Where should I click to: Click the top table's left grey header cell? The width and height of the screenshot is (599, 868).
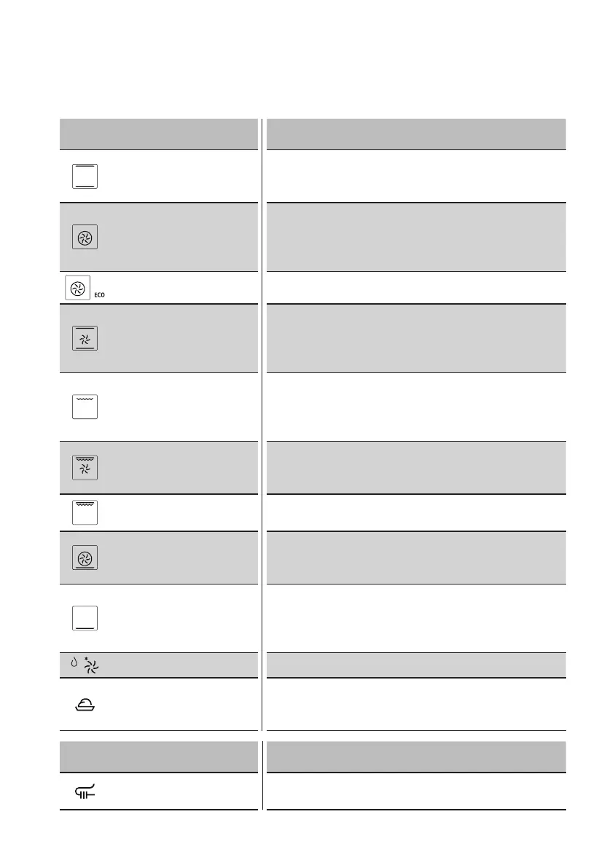158,134
